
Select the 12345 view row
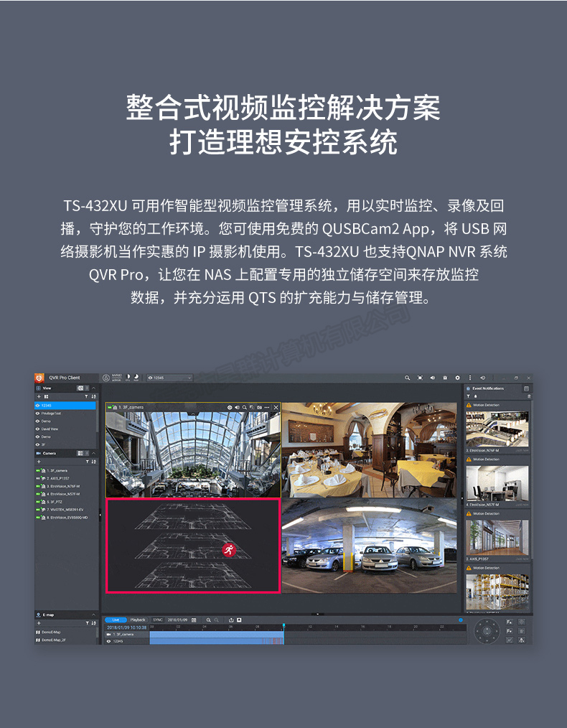65,406
